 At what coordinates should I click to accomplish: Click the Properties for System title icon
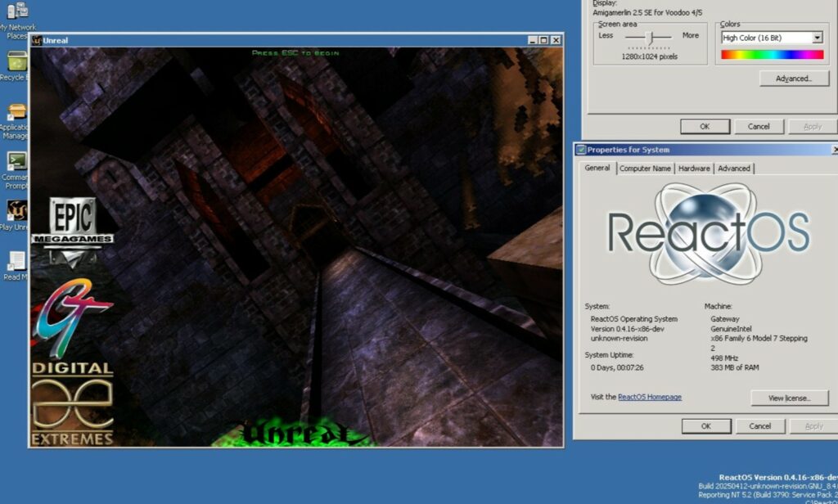point(581,150)
